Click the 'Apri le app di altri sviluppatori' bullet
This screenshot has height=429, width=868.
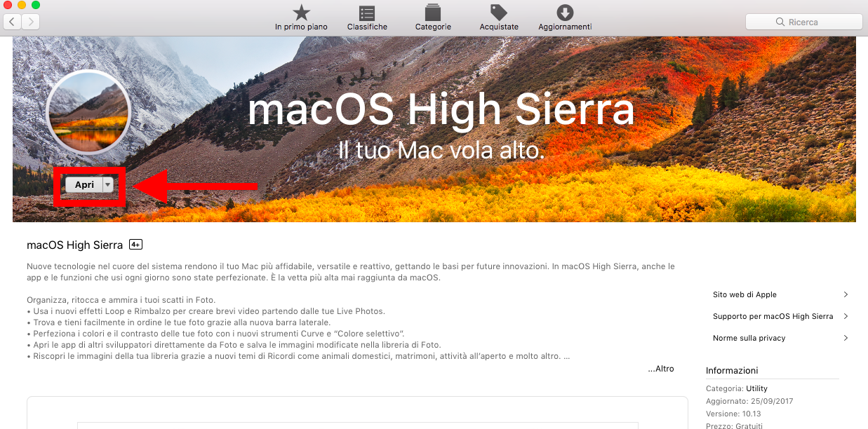(234, 345)
